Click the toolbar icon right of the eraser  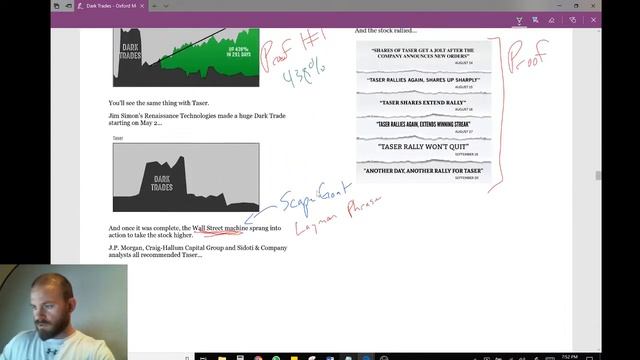573,20
